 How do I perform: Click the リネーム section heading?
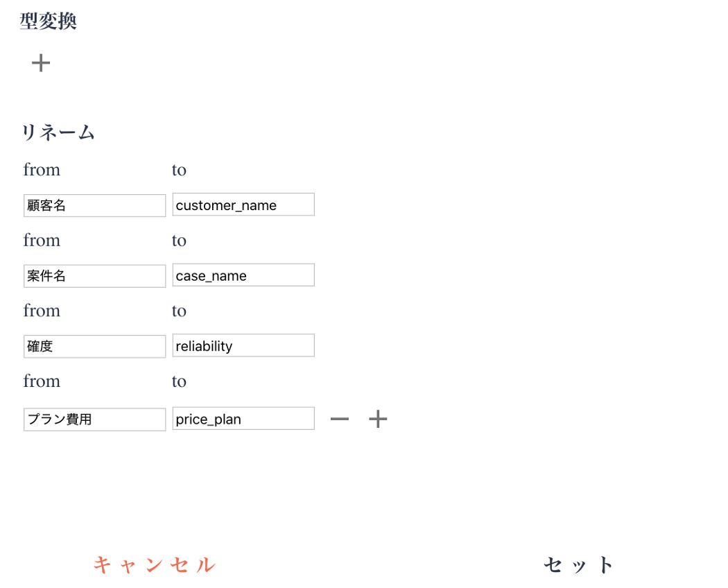(x=58, y=132)
